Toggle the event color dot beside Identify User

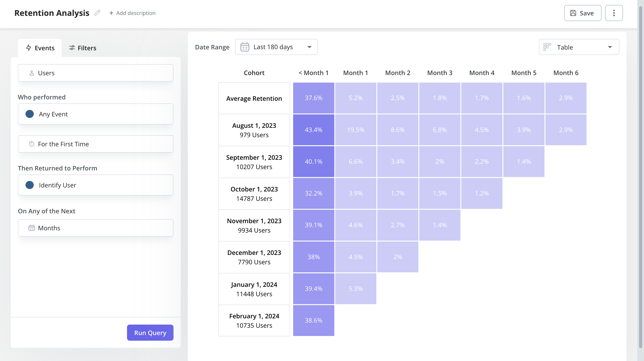tap(30, 185)
